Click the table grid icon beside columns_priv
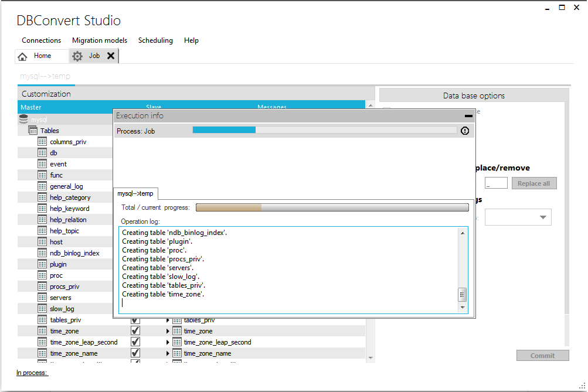This screenshot has width=588, height=392. click(42, 141)
